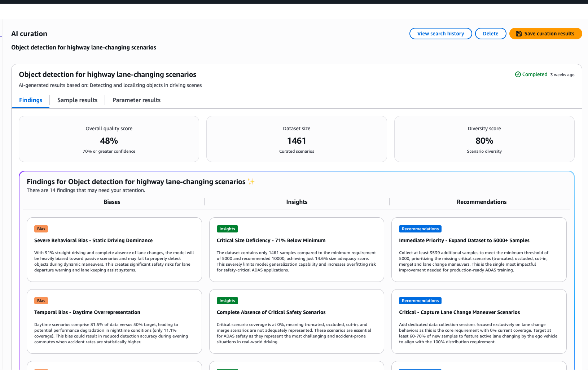Image resolution: width=588 pixels, height=370 pixels.
Task: Open Immediate Priority - Expand Dataset title
Action: pyautogui.click(x=464, y=240)
